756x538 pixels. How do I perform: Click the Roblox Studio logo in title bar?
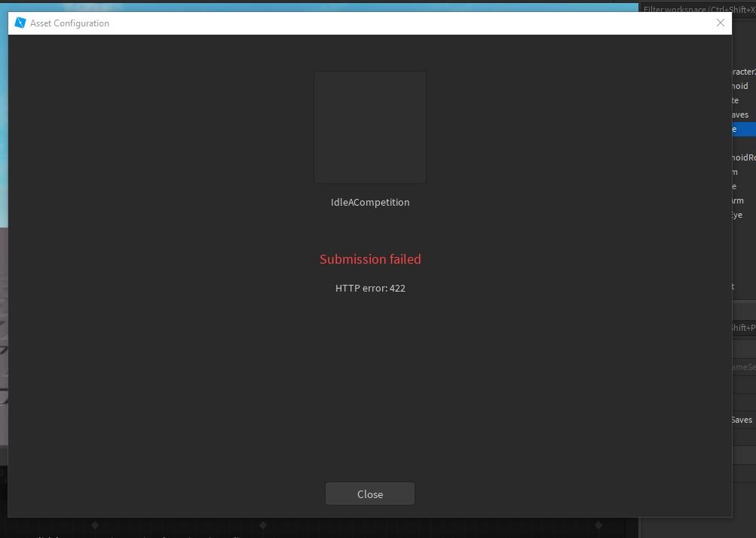20,23
